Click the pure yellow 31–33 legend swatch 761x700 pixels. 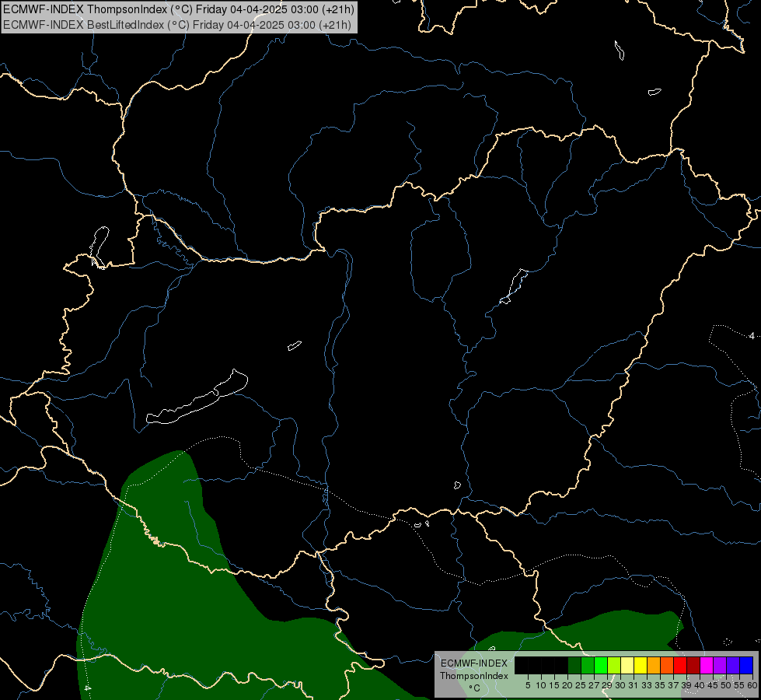pyautogui.click(x=641, y=666)
